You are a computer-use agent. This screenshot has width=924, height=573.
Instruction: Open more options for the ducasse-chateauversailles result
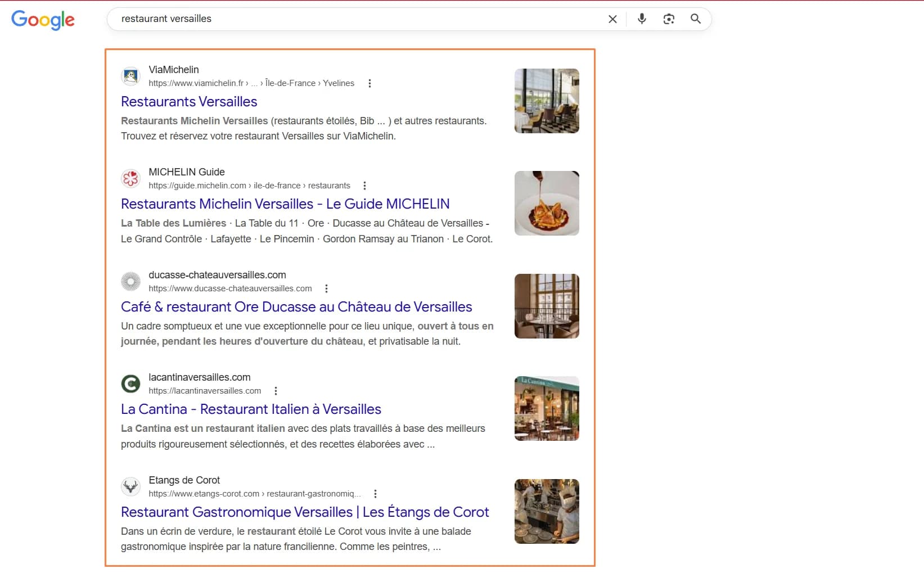pyautogui.click(x=326, y=288)
